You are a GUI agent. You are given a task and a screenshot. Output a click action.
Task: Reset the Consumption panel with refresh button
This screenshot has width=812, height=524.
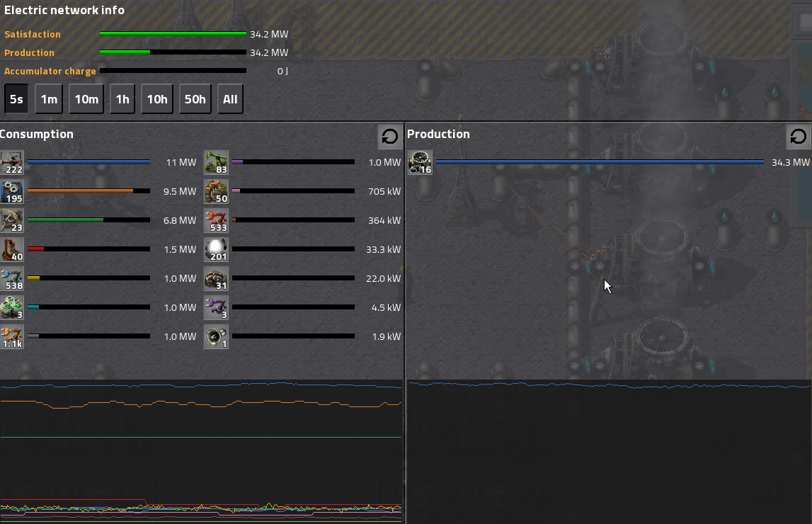pos(389,137)
